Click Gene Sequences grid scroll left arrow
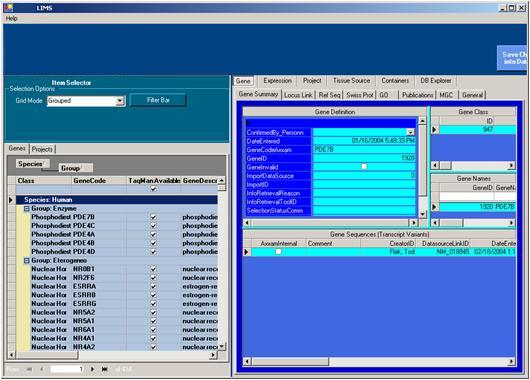The width and height of the screenshot is (530, 380). pos(247,362)
